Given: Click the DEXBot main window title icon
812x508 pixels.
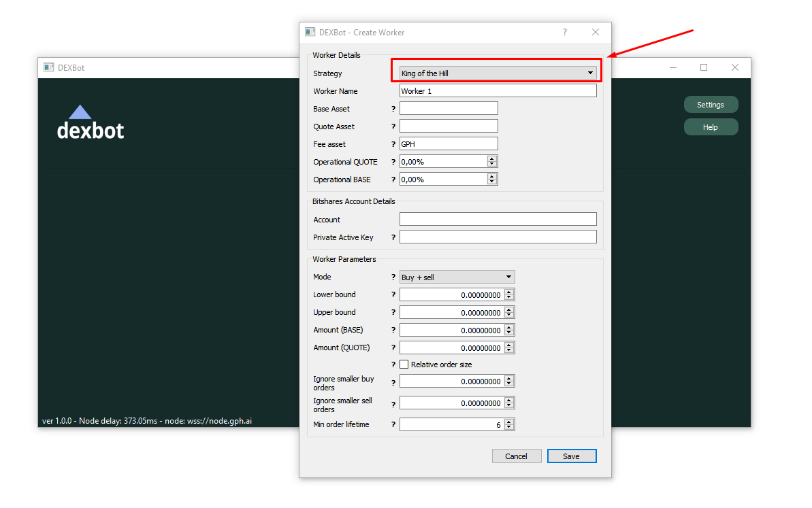Looking at the screenshot, I should click(49, 67).
